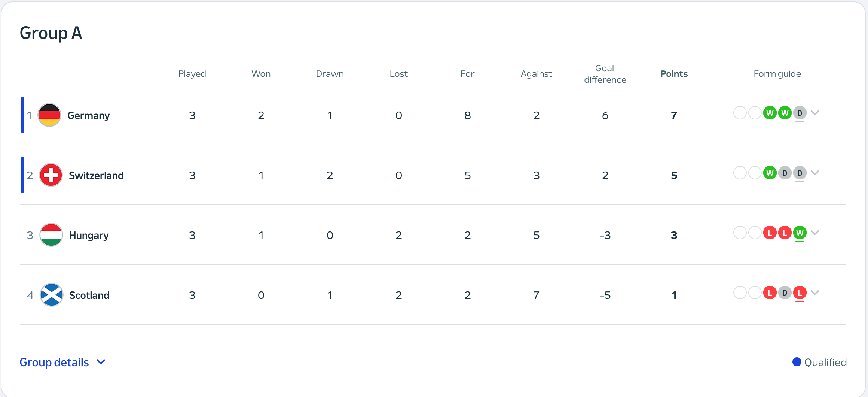Click Scotland's grey draw form badge
The image size is (868, 397).
click(785, 293)
